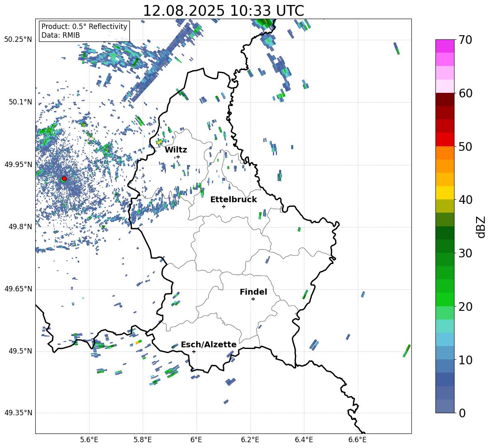
Task: Click the 49.35°N latitude label
Action: click(18, 413)
